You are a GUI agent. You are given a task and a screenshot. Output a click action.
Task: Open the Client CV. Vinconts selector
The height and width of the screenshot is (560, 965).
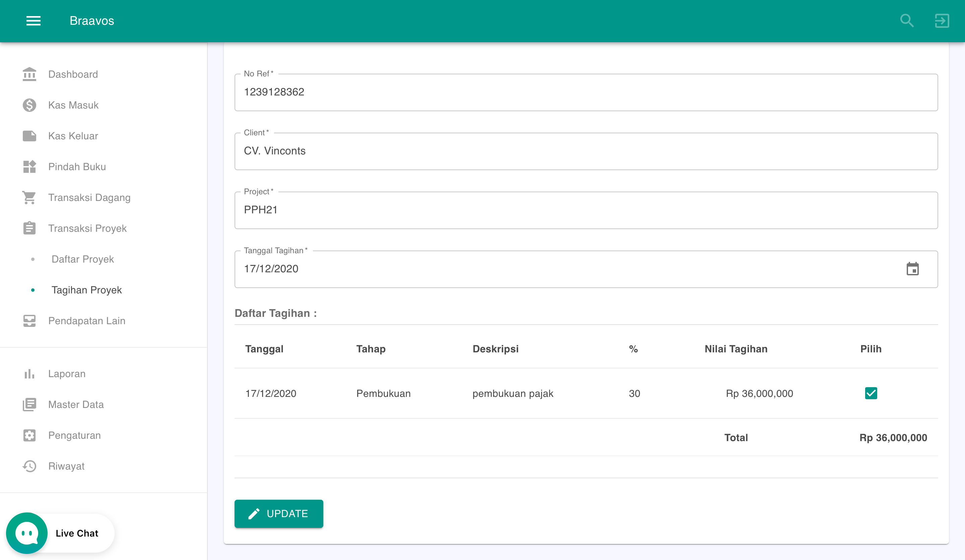(x=586, y=151)
